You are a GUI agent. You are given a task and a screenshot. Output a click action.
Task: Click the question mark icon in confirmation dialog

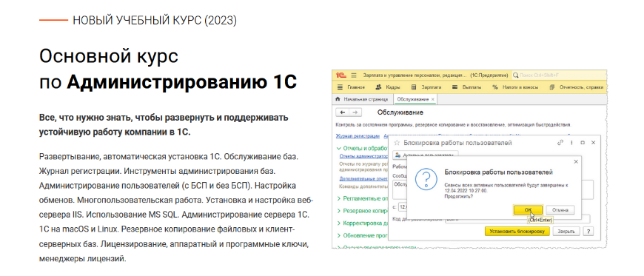coord(426,180)
